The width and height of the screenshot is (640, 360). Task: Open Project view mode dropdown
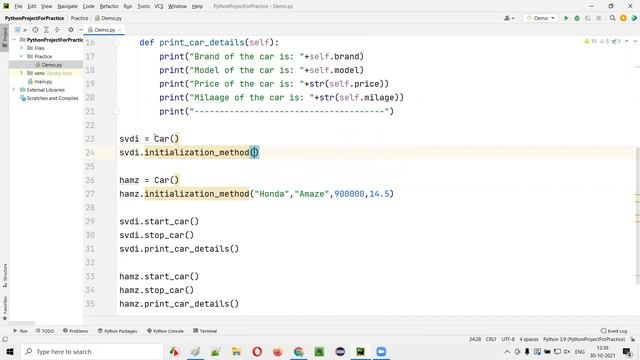(20, 30)
